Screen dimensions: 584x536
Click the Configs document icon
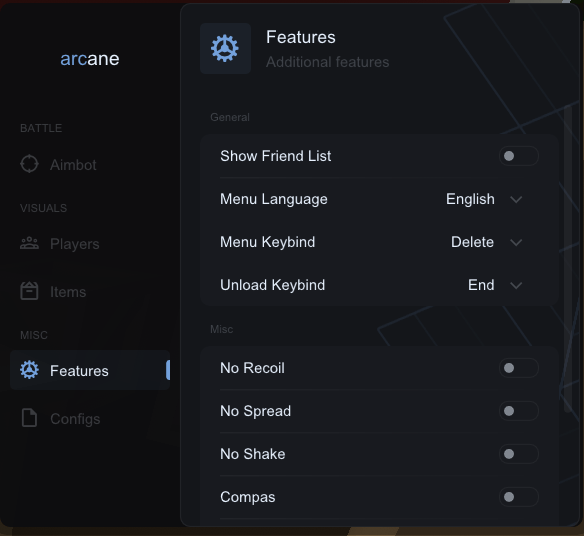[29, 418]
